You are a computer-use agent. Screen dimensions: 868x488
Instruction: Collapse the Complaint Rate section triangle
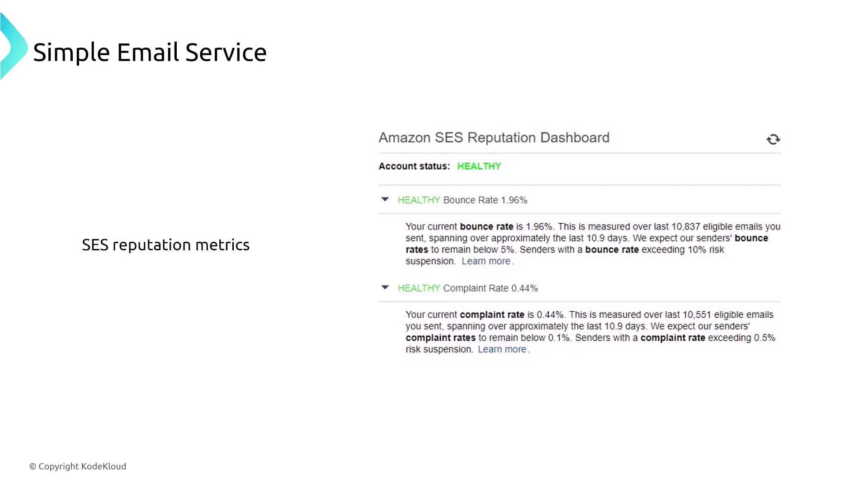click(385, 287)
